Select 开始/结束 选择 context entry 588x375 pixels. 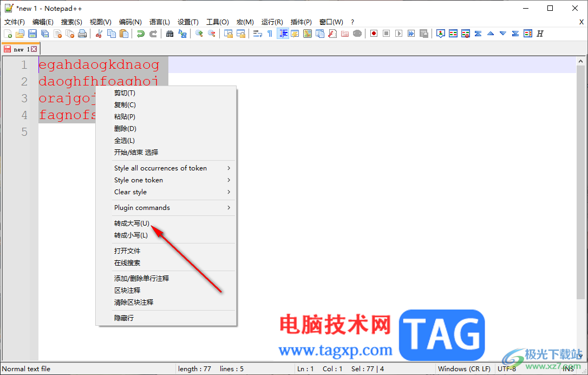pos(166,153)
